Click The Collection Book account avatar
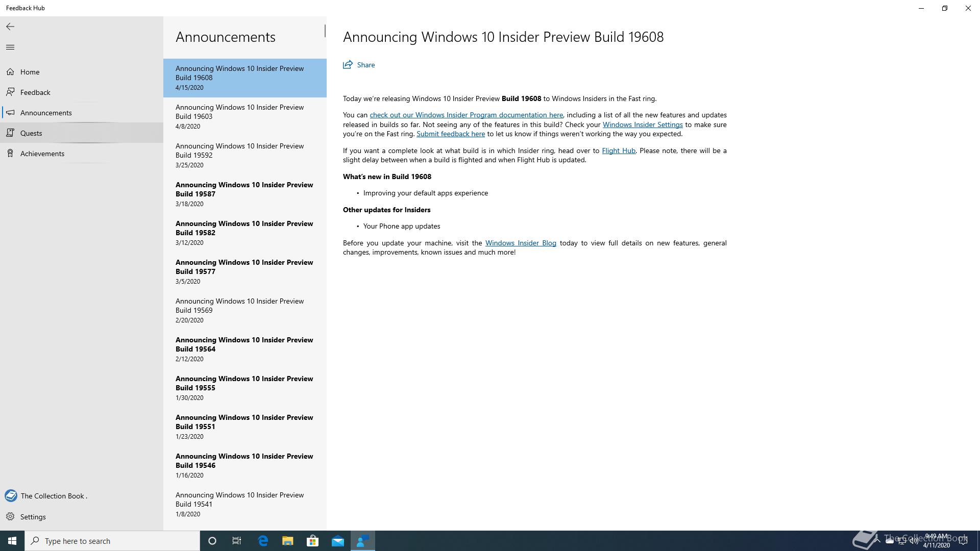The width and height of the screenshot is (980, 551). [11, 496]
